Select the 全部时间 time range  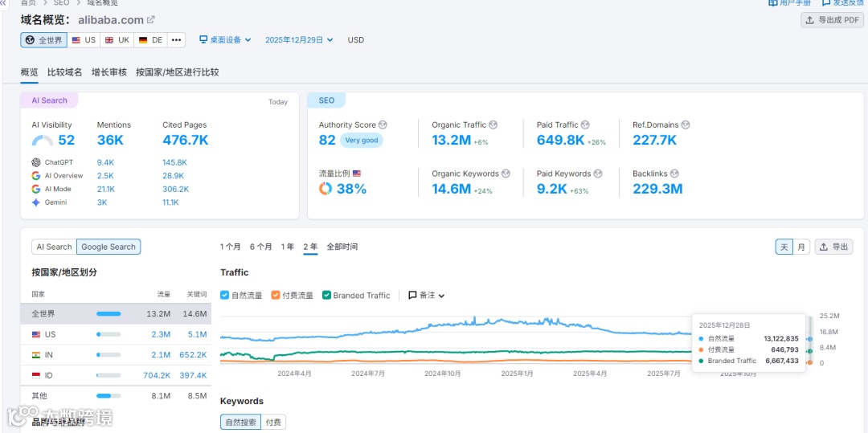(x=342, y=247)
